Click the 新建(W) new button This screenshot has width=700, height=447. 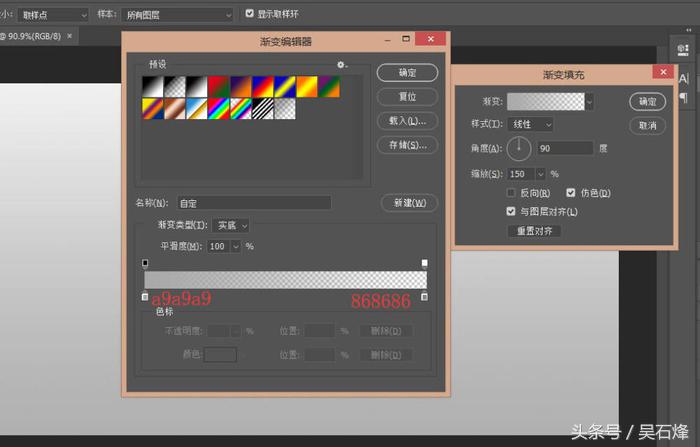tap(409, 203)
